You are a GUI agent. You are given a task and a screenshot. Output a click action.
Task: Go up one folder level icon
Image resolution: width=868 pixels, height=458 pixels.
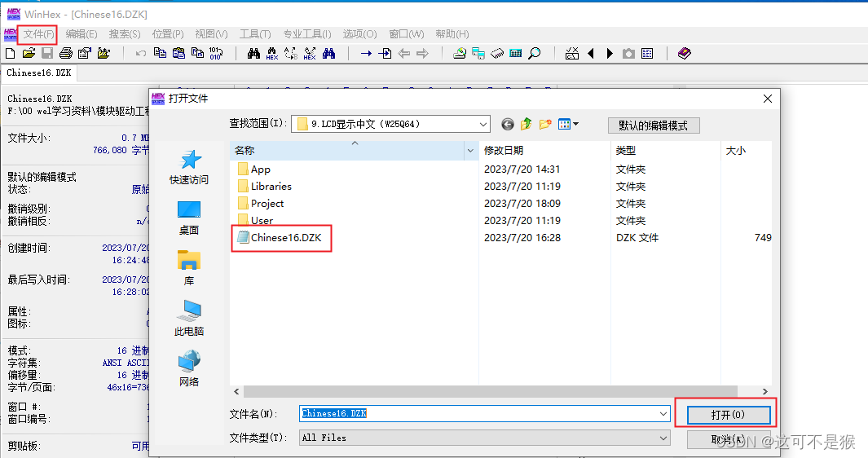527,124
